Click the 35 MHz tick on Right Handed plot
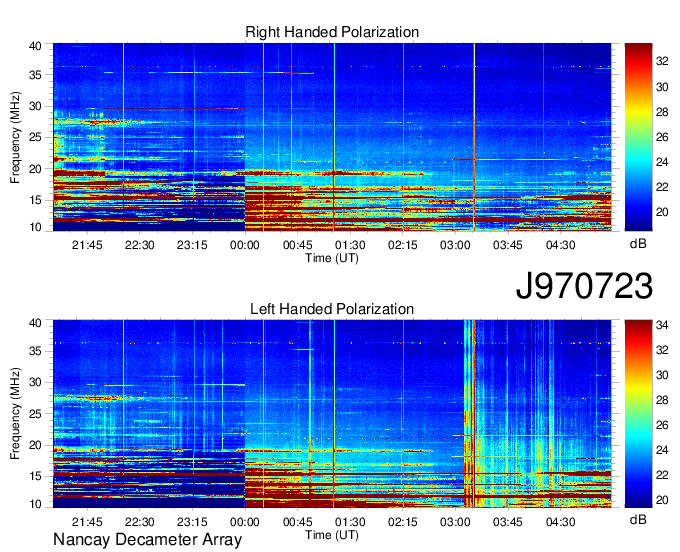680x552 pixels. point(35,75)
